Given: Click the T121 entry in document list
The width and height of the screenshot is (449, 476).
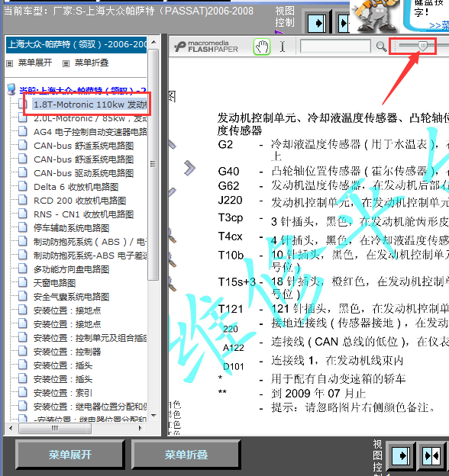Looking at the screenshot, I should [231, 309].
